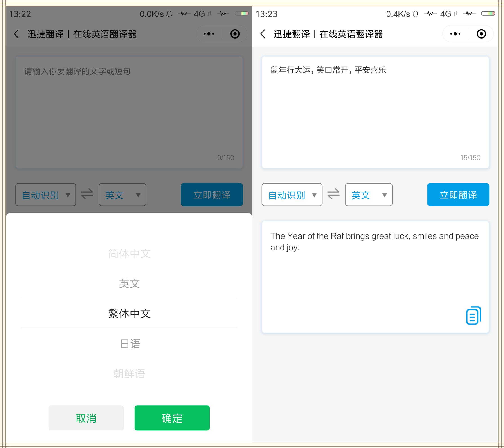Viewport: 504px width, 448px height.
Task: Select 繁体中文 in the language picker
Action: click(x=129, y=314)
